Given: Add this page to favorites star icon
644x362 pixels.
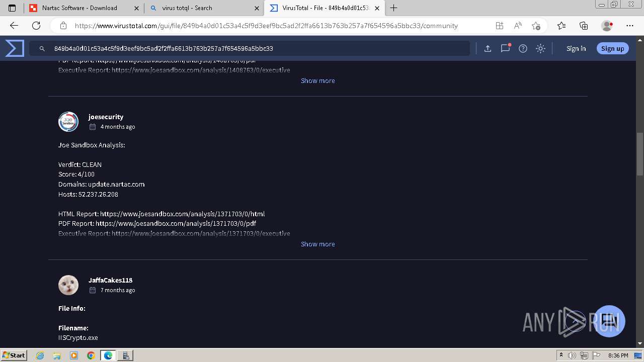Looking at the screenshot, I should [536, 26].
